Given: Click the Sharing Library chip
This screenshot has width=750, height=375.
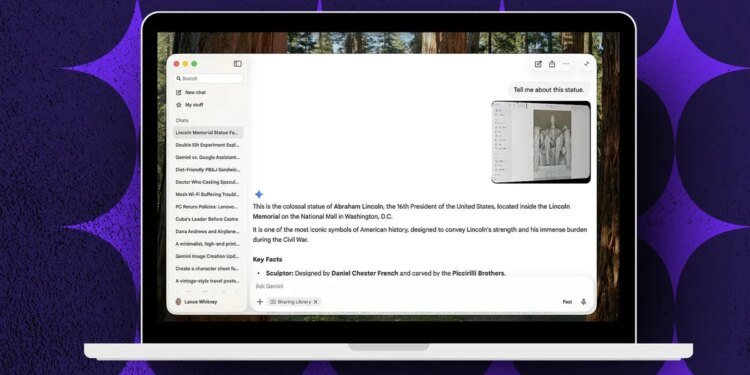Looking at the screenshot, I should click(294, 302).
